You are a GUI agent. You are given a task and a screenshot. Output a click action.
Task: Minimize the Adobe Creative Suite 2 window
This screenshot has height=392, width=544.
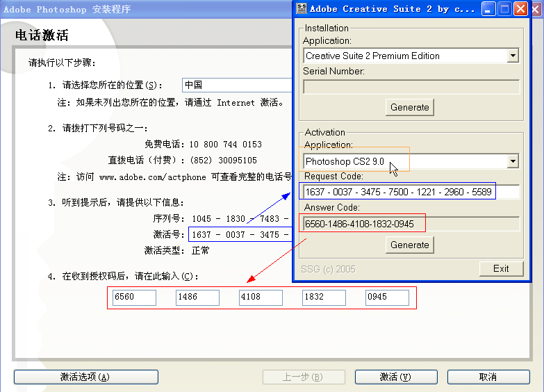(x=489, y=9)
